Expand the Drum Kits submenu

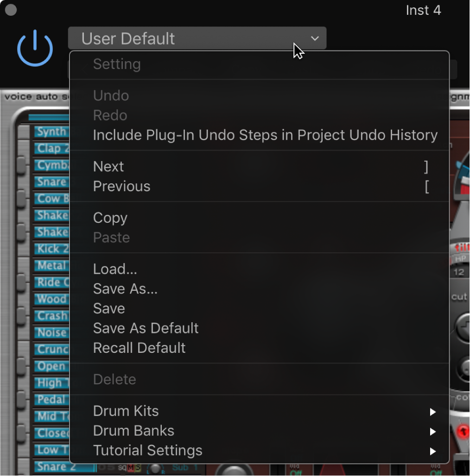tap(126, 411)
